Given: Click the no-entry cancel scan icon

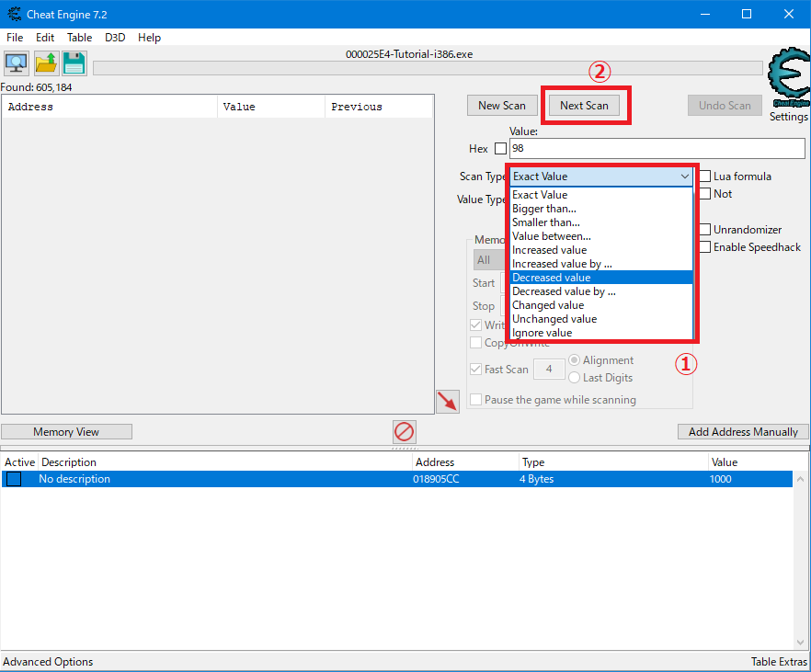Looking at the screenshot, I should pyautogui.click(x=404, y=431).
